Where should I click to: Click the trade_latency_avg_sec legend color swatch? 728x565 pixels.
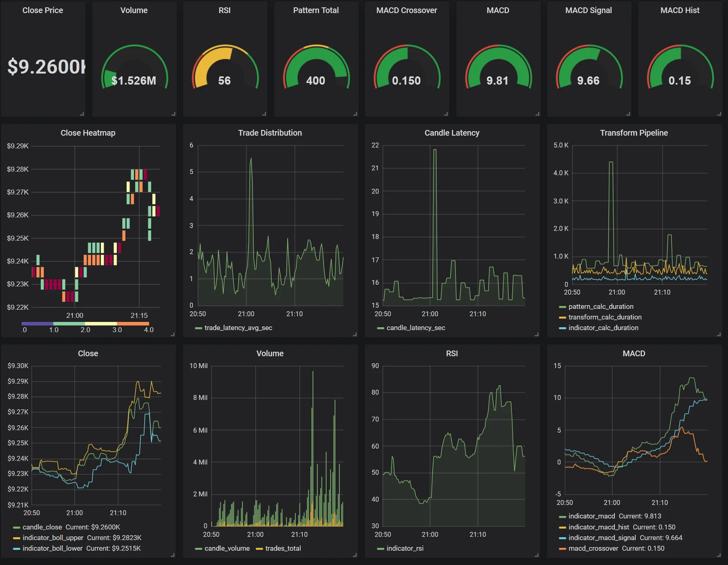coord(199,328)
